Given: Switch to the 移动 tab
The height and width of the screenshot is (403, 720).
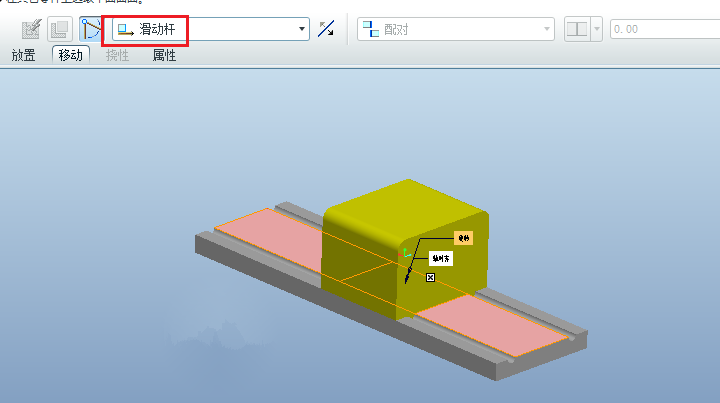Looking at the screenshot, I should 70,56.
